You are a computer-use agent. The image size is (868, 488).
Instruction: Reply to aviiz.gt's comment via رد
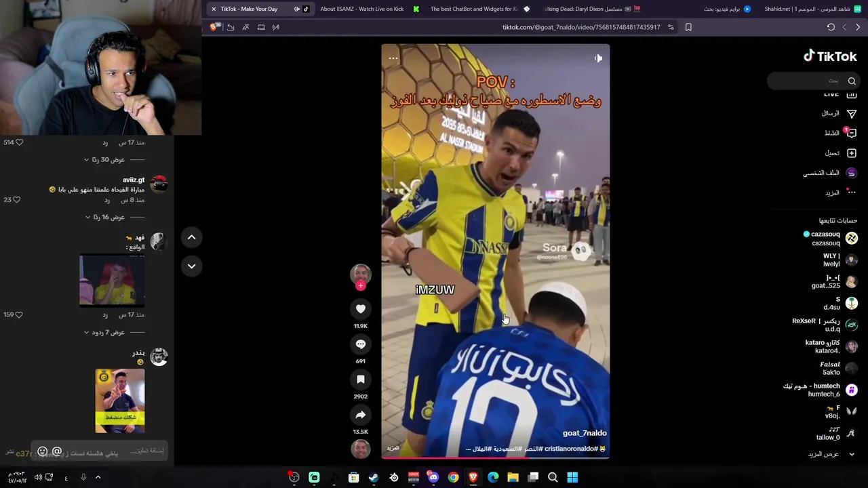click(106, 201)
